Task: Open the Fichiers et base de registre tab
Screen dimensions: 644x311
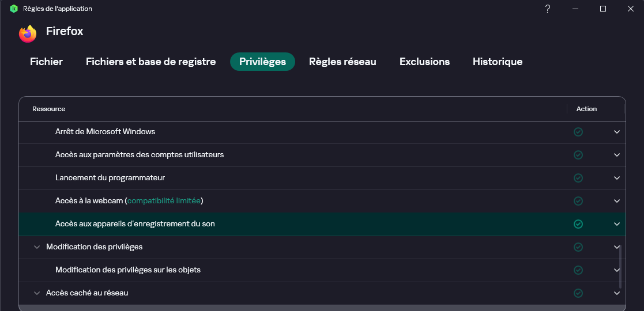Action: [x=150, y=62]
